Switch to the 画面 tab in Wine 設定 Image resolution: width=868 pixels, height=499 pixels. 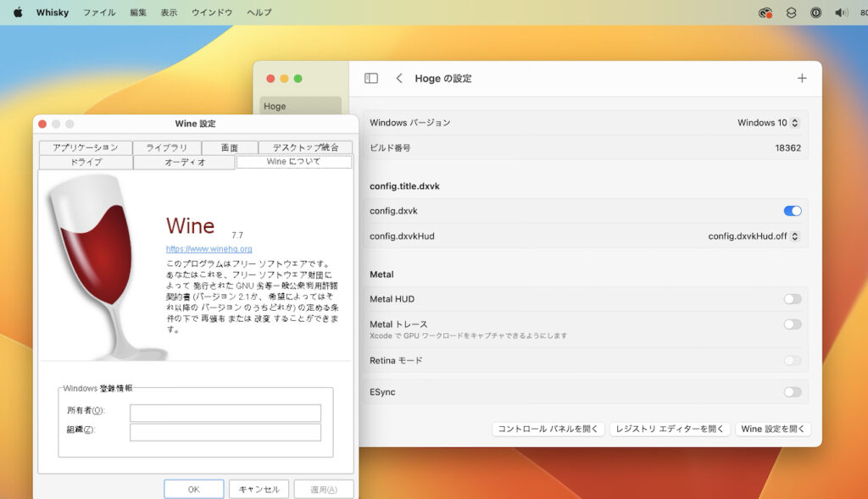[229, 147]
